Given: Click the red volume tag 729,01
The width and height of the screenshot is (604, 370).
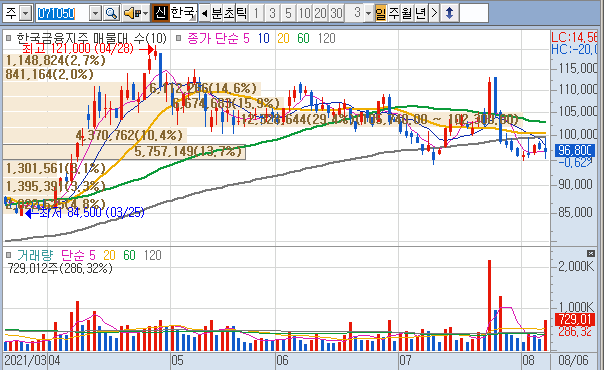Looking at the screenshot, I should 575,319.
